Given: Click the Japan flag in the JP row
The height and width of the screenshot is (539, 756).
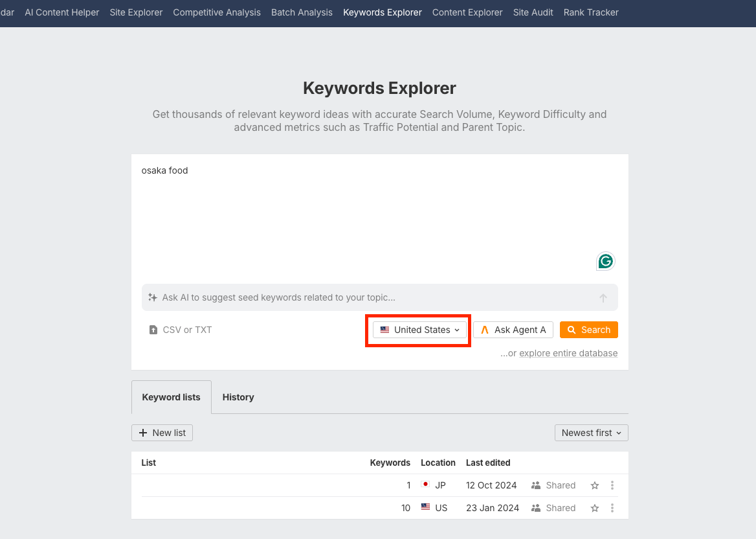Looking at the screenshot, I should click(425, 485).
